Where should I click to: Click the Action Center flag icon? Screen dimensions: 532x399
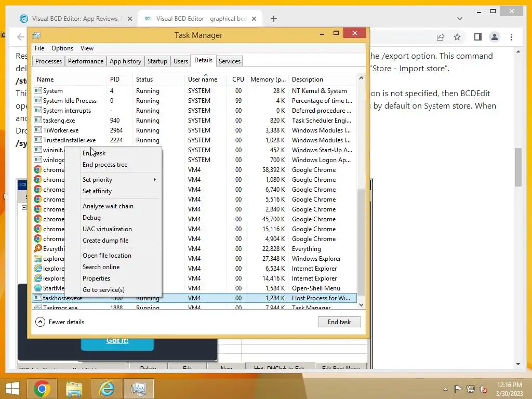click(x=458, y=389)
